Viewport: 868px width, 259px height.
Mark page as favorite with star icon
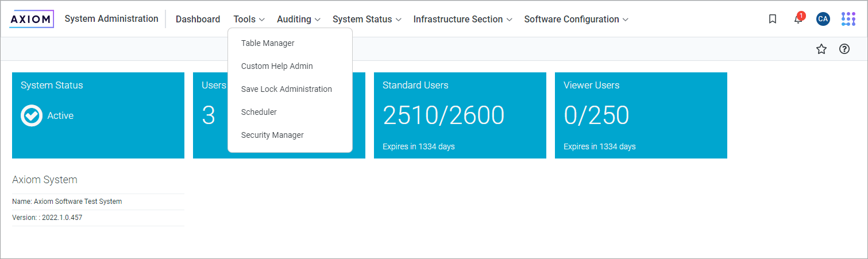tap(821, 49)
